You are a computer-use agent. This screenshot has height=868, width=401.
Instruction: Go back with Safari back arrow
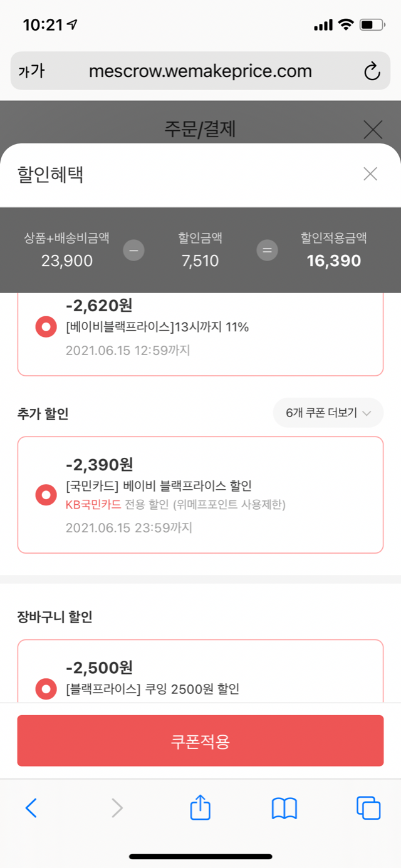(x=31, y=808)
